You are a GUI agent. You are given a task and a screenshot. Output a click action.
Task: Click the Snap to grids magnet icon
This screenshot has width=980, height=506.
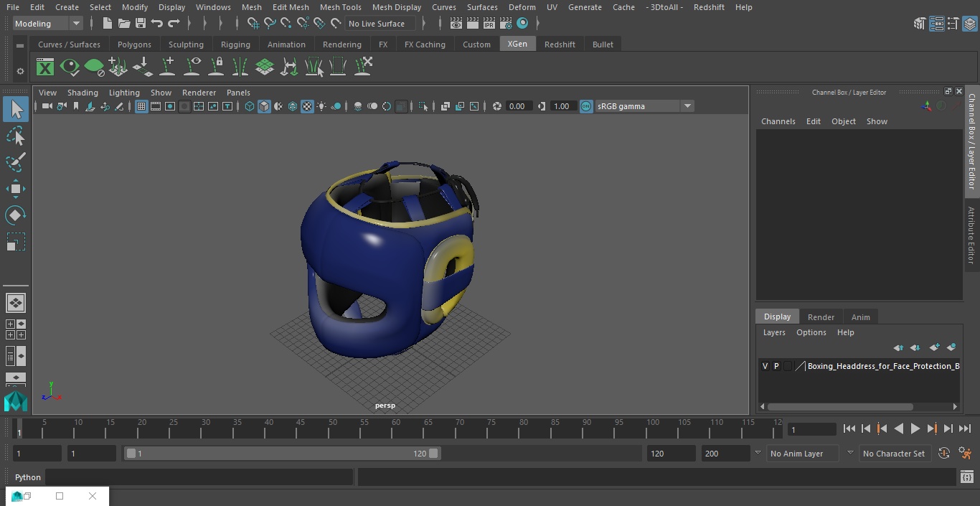click(x=253, y=24)
